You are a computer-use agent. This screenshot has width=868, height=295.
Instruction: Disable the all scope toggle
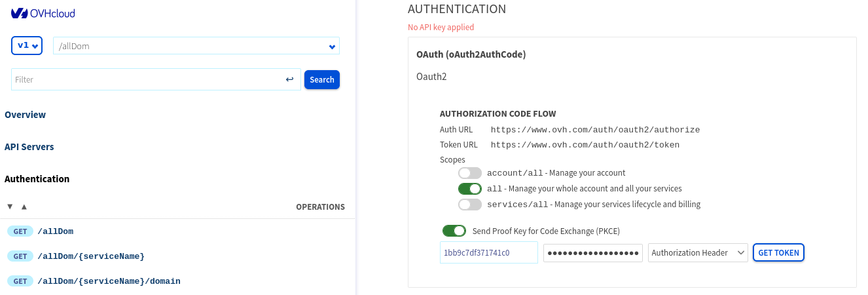click(470, 189)
